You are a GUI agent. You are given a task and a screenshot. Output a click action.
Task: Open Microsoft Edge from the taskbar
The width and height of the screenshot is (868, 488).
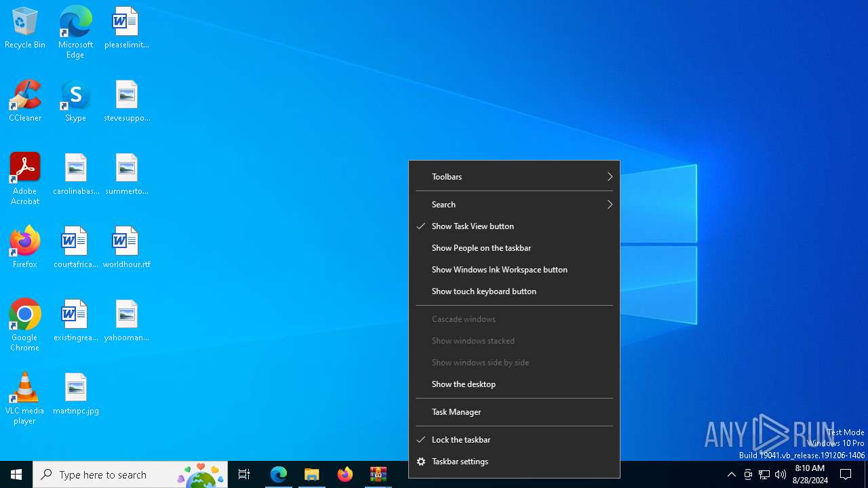[x=279, y=474]
